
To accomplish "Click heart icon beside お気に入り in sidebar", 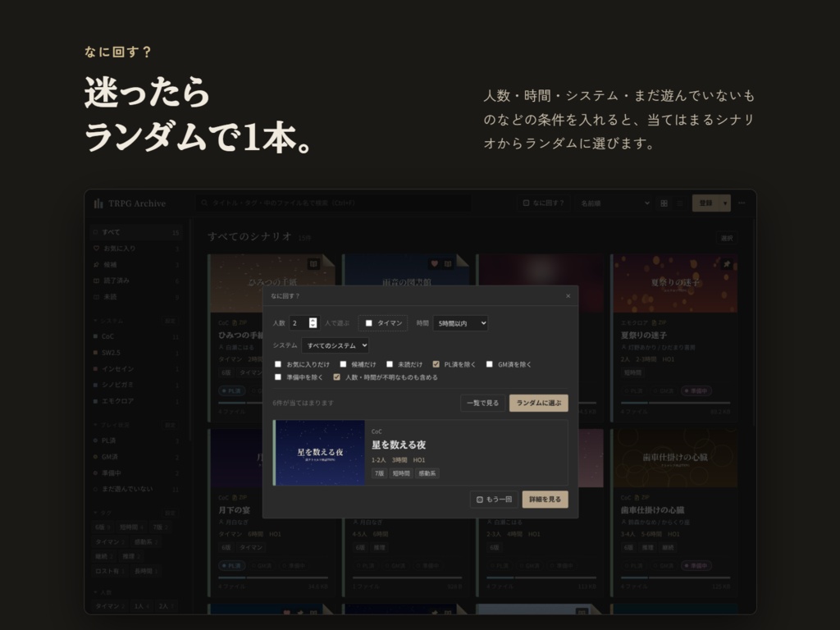I will click(x=97, y=248).
